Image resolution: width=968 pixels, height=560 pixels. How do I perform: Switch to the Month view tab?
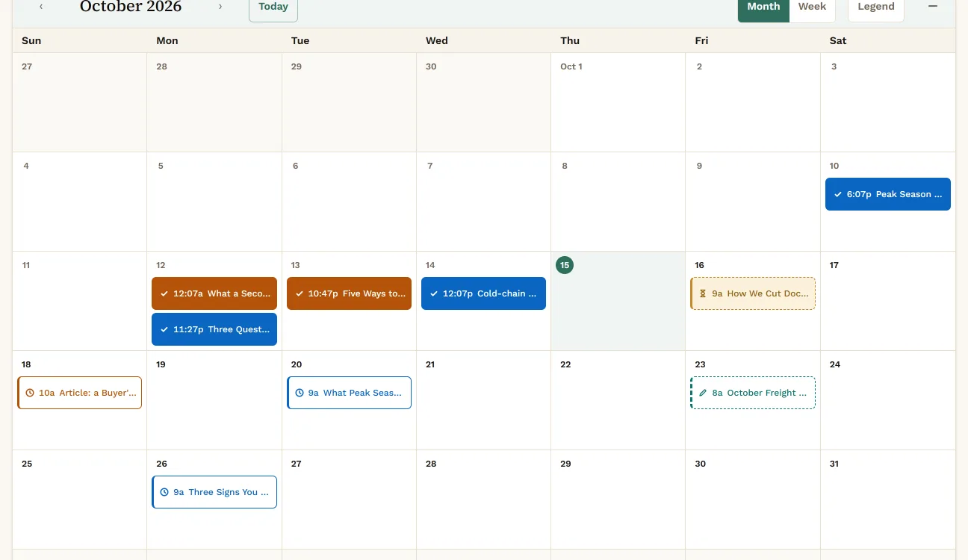click(763, 7)
